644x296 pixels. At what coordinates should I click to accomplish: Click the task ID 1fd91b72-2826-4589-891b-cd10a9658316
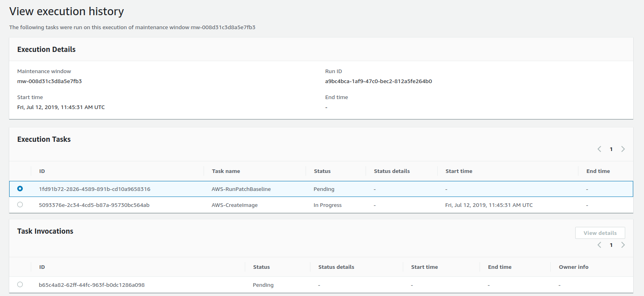click(94, 189)
